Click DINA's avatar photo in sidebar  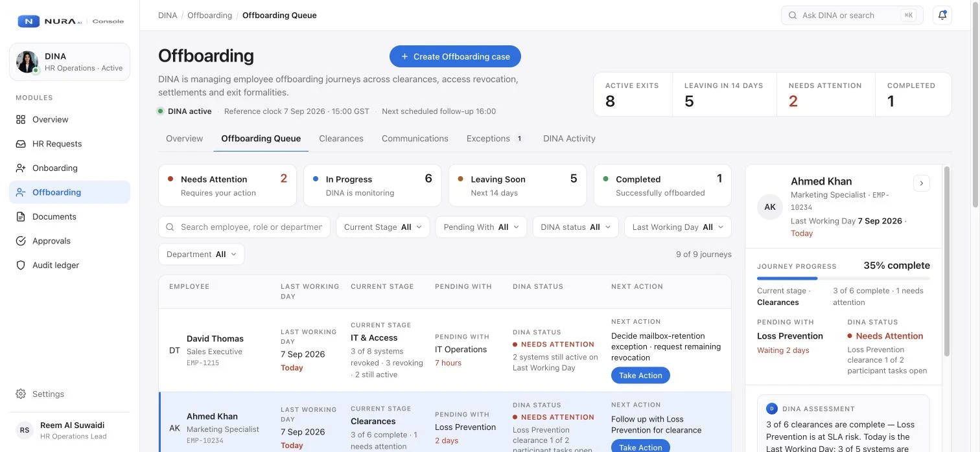pos(27,62)
